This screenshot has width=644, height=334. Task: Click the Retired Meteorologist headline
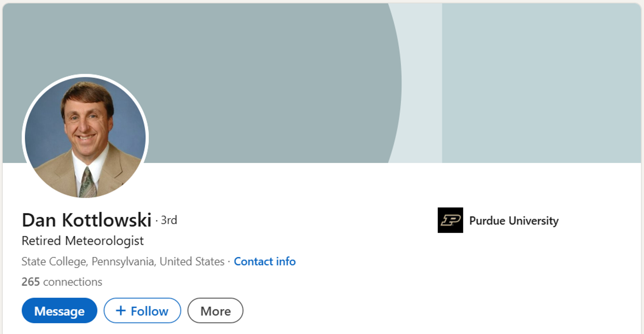pos(83,241)
